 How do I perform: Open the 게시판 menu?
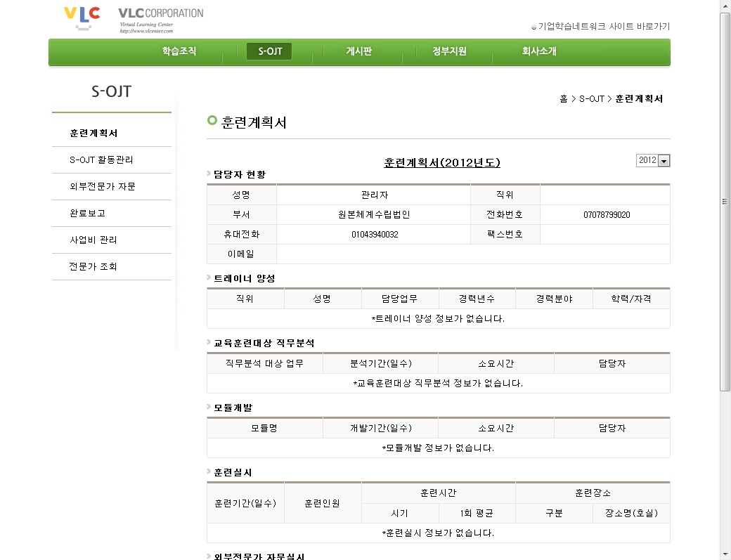coord(359,51)
